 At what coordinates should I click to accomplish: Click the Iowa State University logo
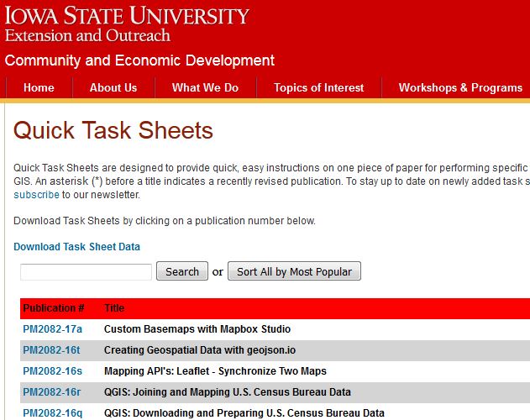[x=127, y=15]
